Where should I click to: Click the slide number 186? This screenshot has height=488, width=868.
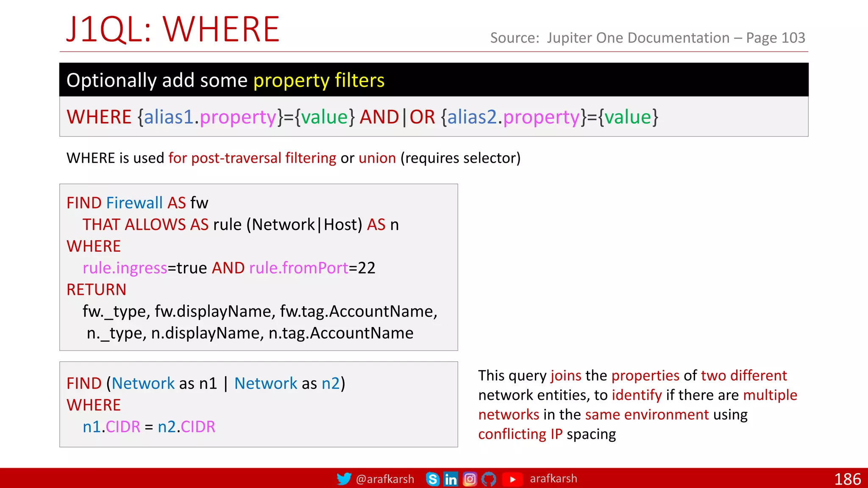click(x=847, y=479)
